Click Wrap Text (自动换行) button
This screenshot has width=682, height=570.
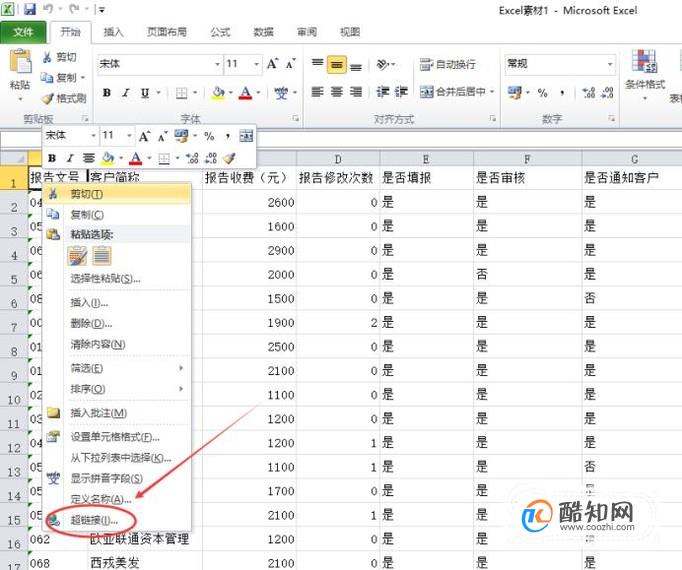click(x=448, y=64)
